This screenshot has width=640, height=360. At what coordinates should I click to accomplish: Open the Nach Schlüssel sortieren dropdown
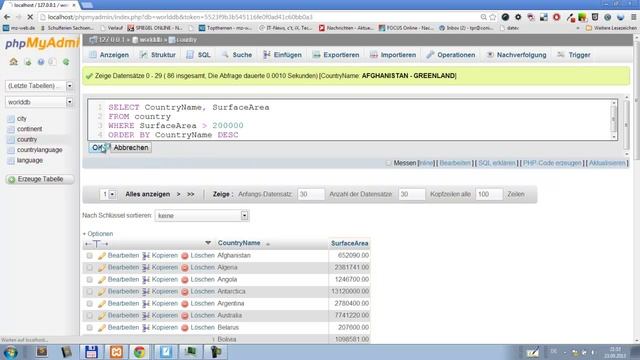click(202, 216)
